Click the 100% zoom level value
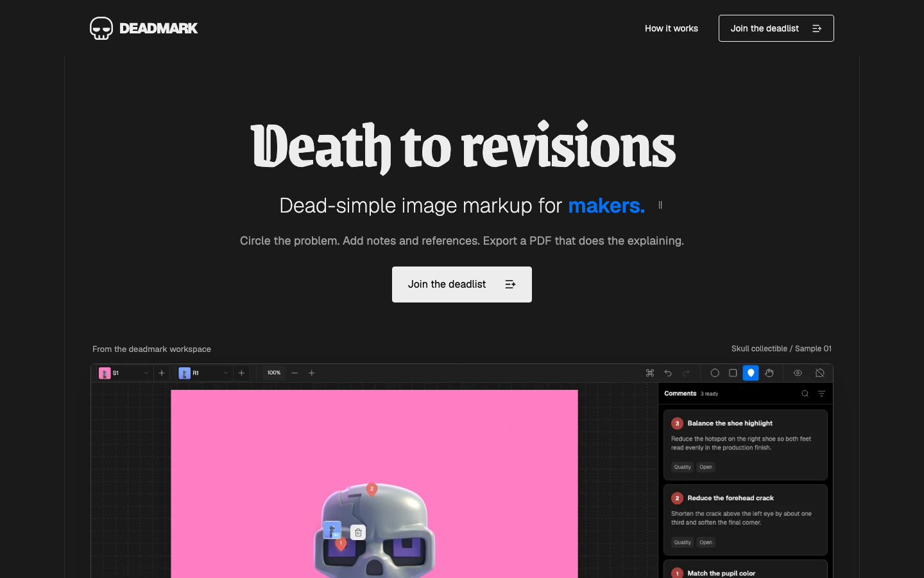The width and height of the screenshot is (924, 578). (x=274, y=373)
